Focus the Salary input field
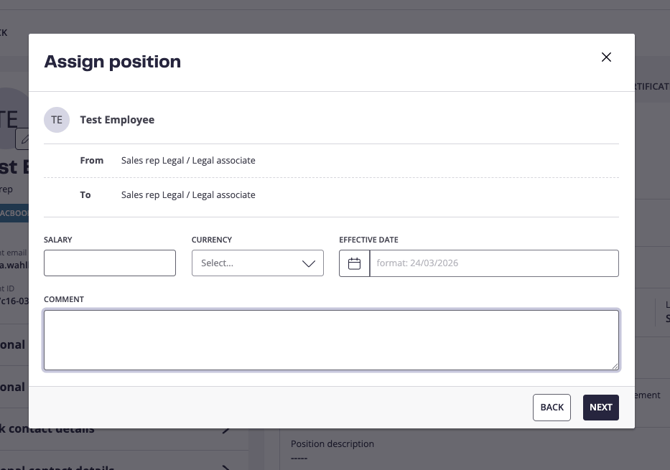 tap(110, 263)
